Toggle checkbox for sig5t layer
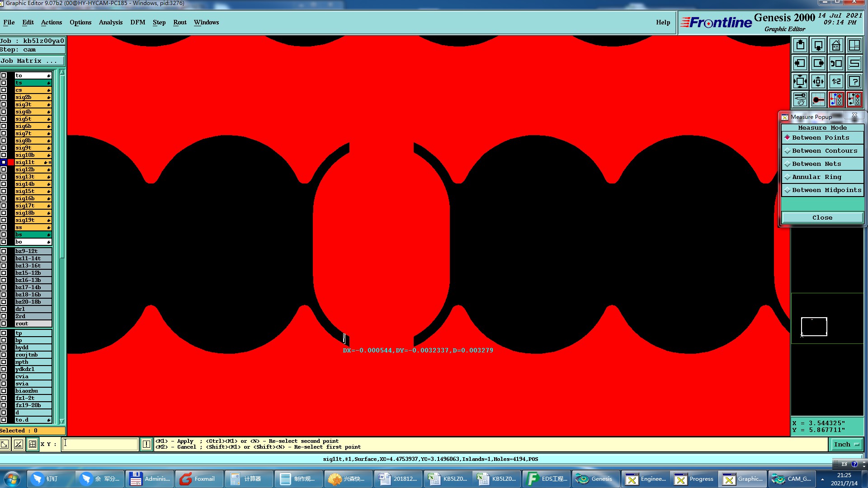 pos(4,119)
